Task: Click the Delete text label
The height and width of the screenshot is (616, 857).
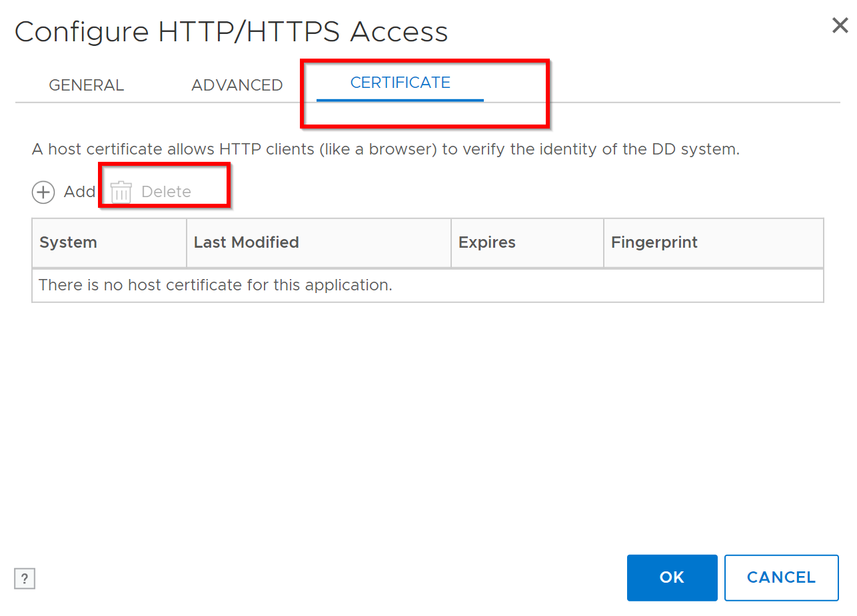Action: point(165,192)
